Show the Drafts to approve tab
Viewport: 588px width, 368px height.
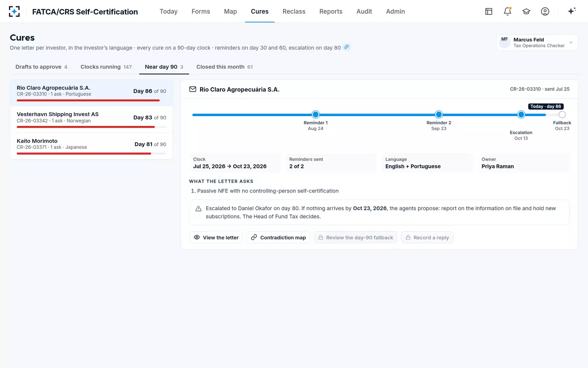tap(41, 67)
